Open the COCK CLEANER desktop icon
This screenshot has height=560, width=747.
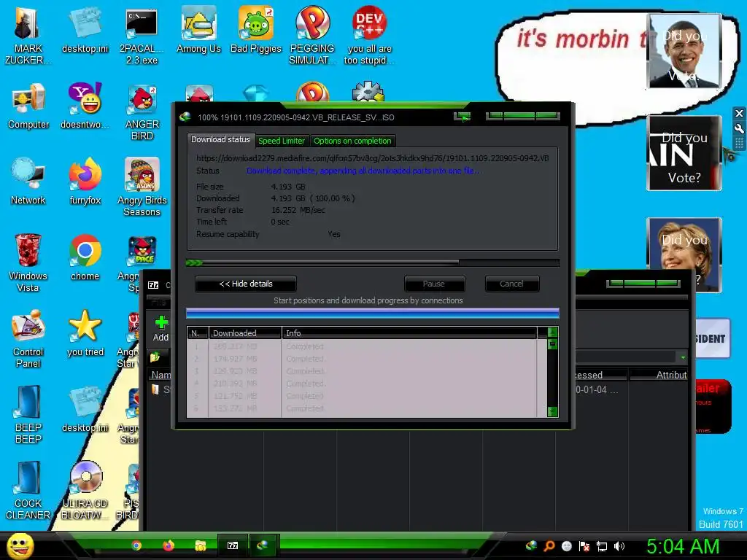click(28, 491)
